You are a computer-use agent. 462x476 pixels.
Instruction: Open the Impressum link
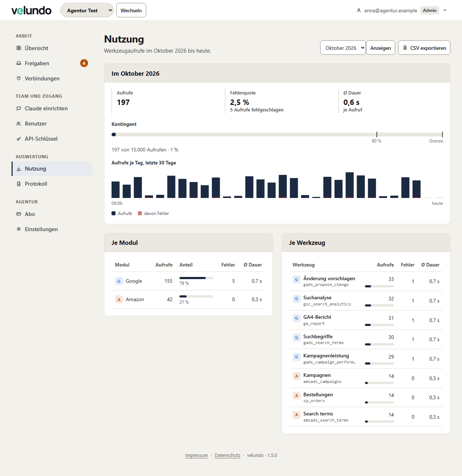click(196, 455)
